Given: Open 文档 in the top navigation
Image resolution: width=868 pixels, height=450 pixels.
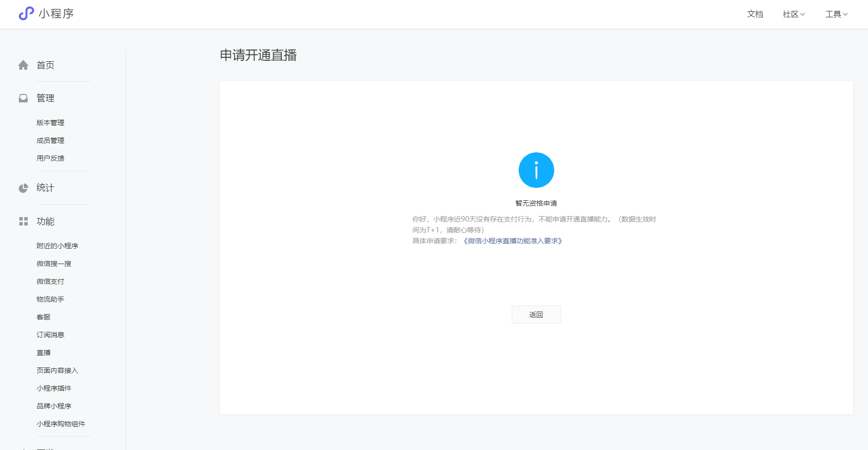Looking at the screenshot, I should point(755,14).
